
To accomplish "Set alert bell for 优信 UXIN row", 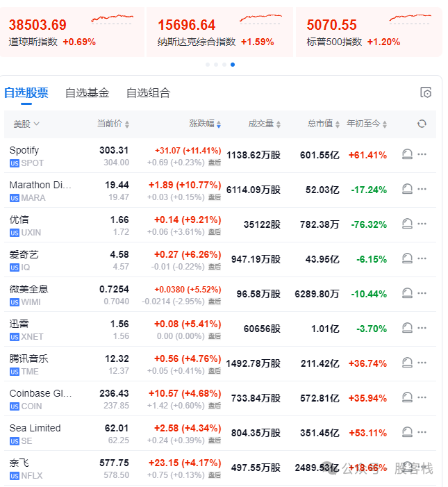I will click(x=407, y=224).
